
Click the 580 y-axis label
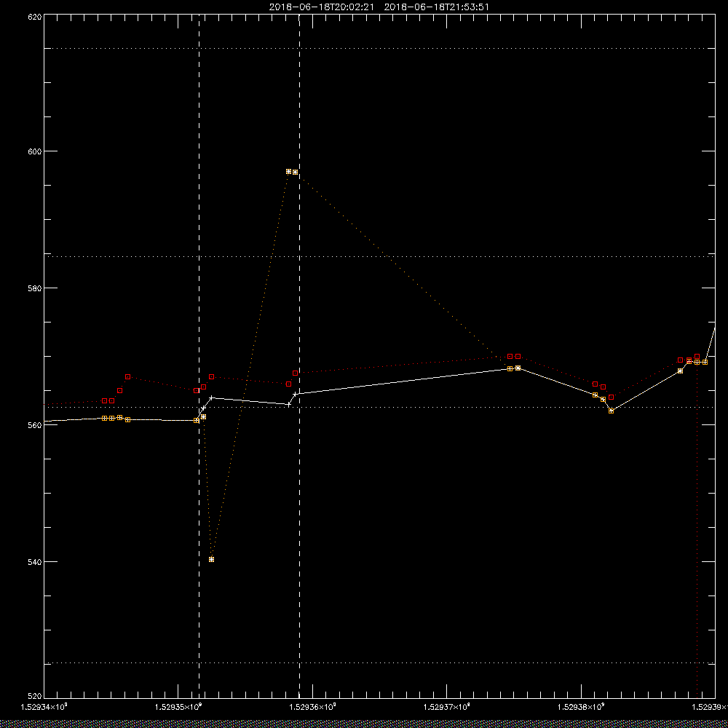pyautogui.click(x=36, y=288)
